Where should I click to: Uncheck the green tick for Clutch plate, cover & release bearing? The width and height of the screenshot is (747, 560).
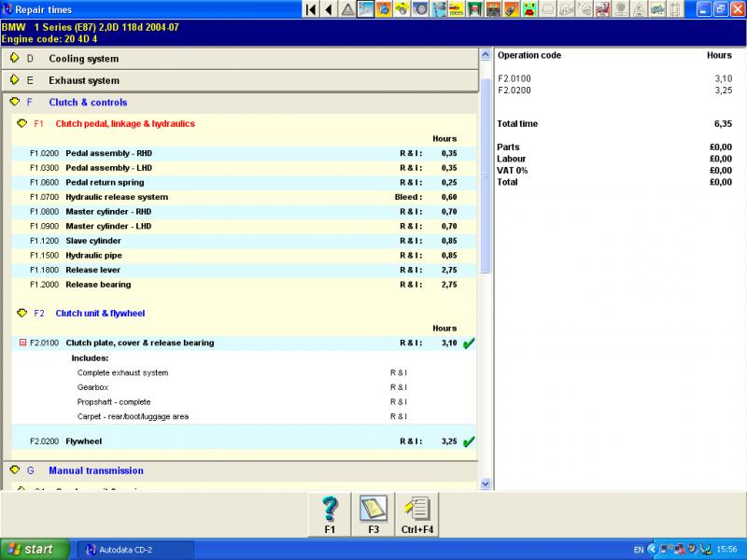pos(468,343)
